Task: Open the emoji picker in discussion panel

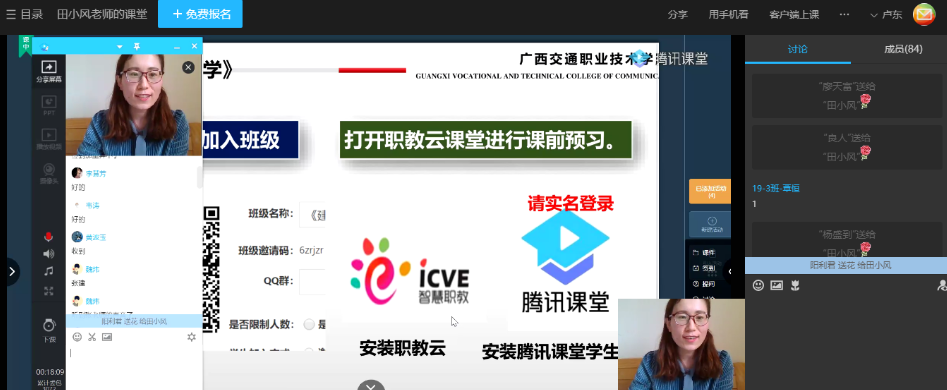Action: [x=759, y=286]
